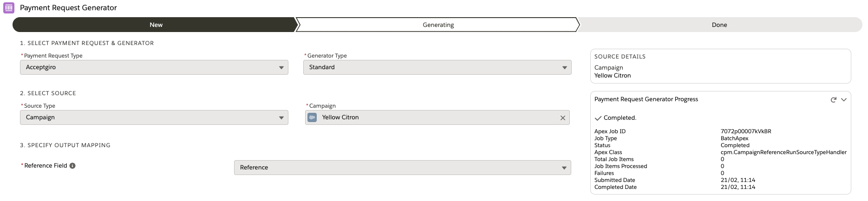Viewport: 868px width, 201px height.
Task: Click Yellow Citron in Source Details
Action: [613, 76]
